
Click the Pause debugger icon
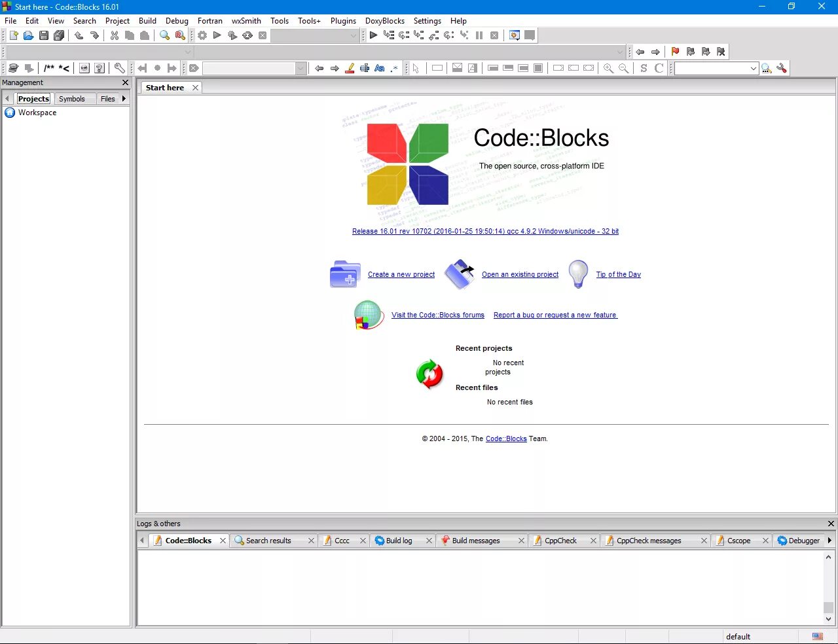click(479, 35)
